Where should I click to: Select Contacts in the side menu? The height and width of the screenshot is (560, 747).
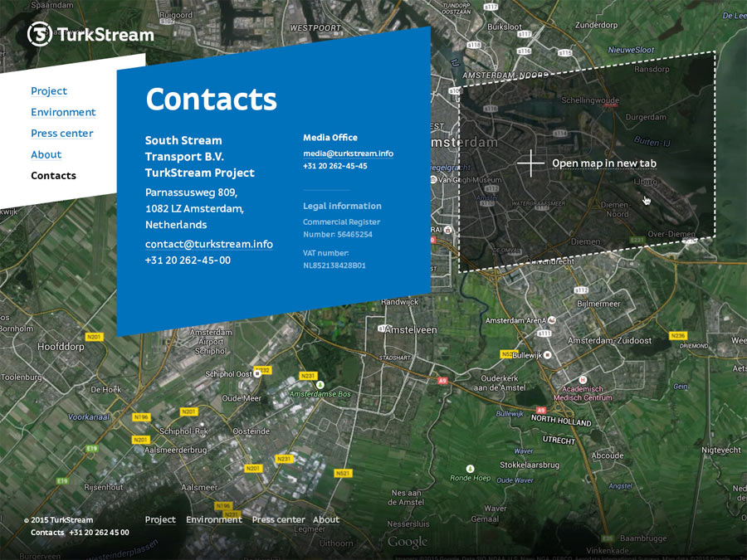click(x=53, y=176)
